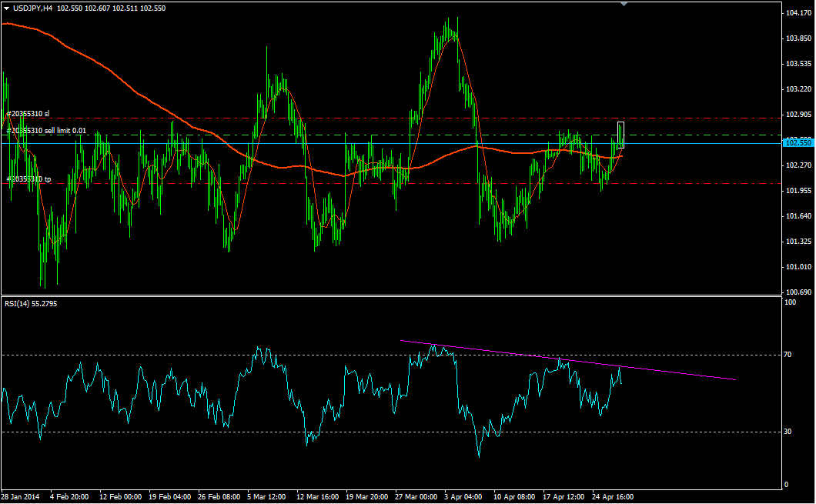Click the 100.690 price axis value
Image resolution: width=816 pixels, height=504 pixels.
(x=799, y=292)
